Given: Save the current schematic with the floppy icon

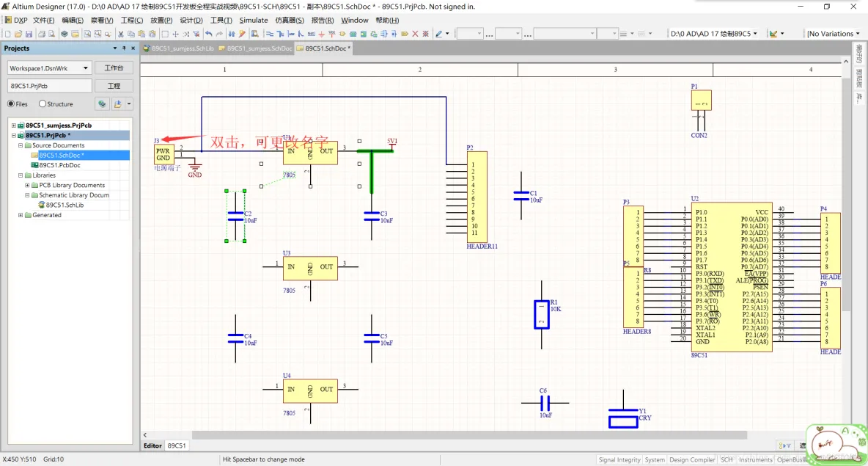Looking at the screenshot, I should 29,34.
